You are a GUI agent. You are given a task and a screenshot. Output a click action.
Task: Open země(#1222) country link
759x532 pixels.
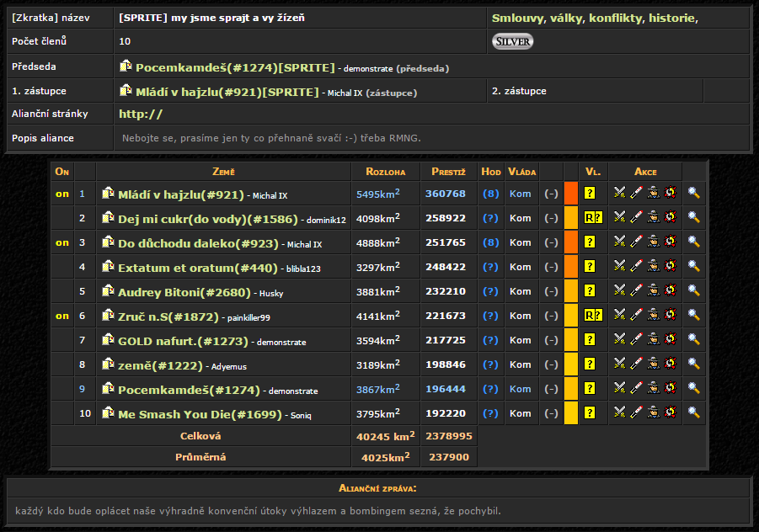pyautogui.click(x=160, y=365)
